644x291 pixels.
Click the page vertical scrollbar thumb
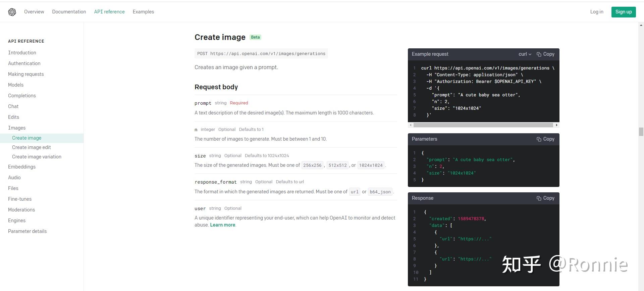pyautogui.click(x=641, y=132)
